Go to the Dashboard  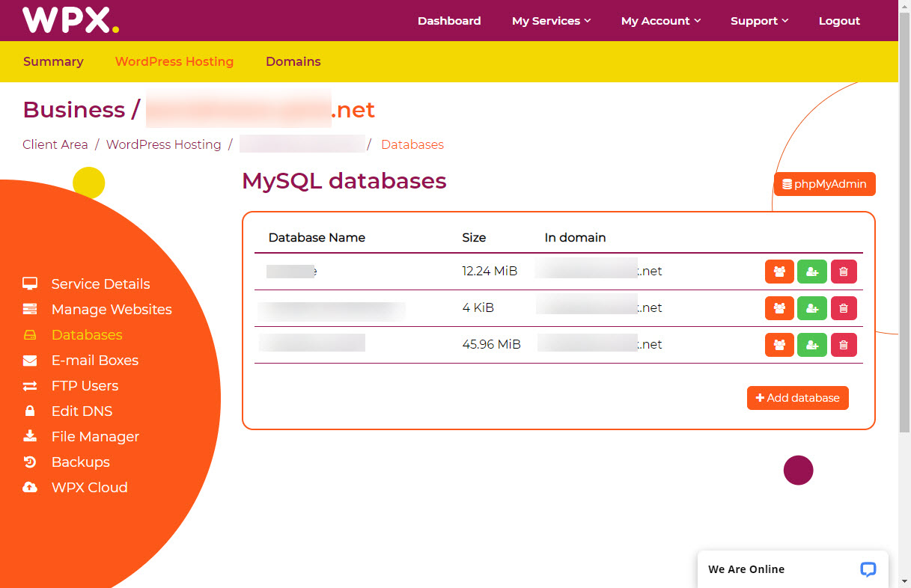point(449,21)
